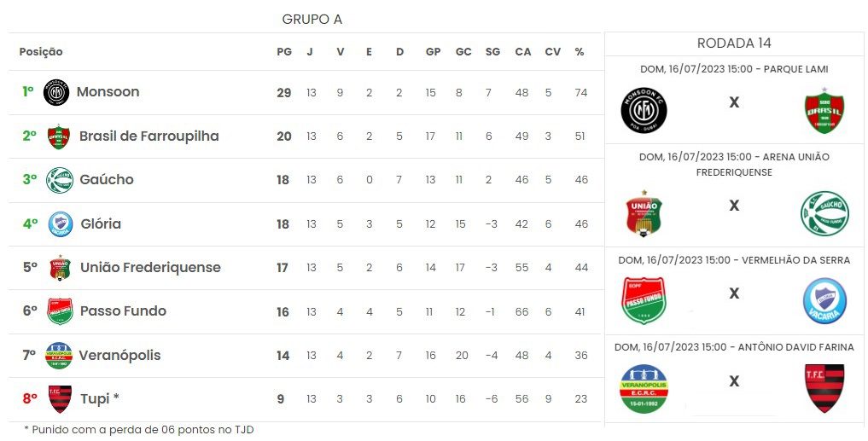Screen dimensions: 868x441
Task: Open the Veranópolis team name link
Action: pos(119,355)
